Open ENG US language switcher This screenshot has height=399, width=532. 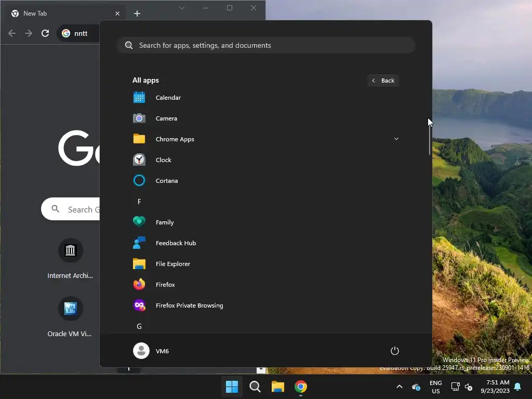[436, 387]
